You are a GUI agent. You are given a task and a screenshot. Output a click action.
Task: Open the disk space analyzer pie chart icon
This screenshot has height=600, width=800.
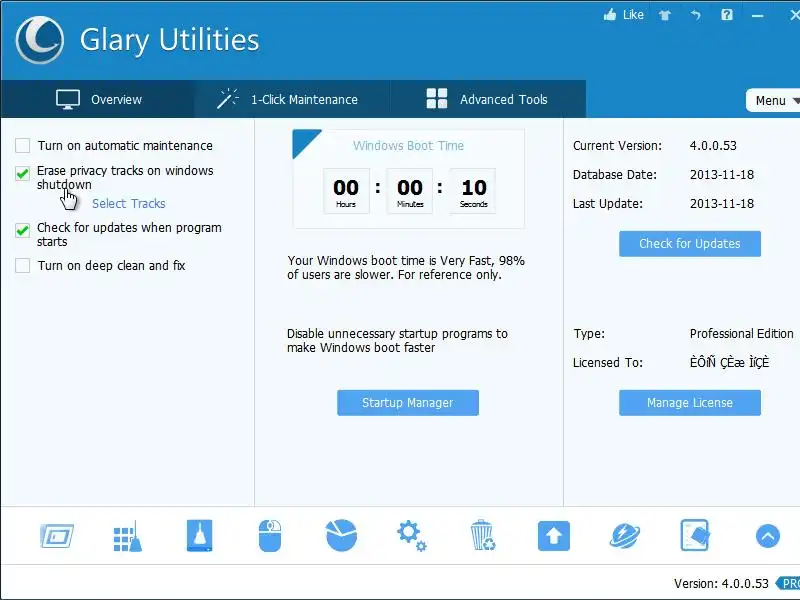341,536
